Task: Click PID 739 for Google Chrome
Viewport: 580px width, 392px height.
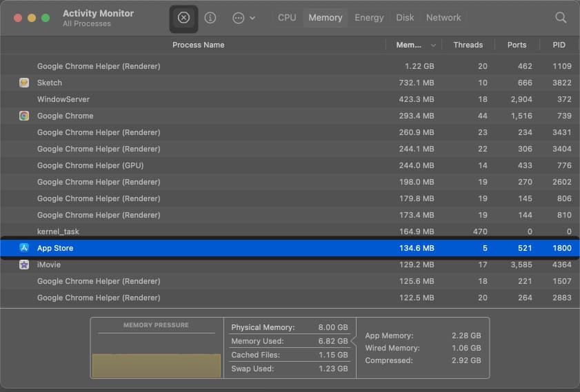Action: pos(564,116)
